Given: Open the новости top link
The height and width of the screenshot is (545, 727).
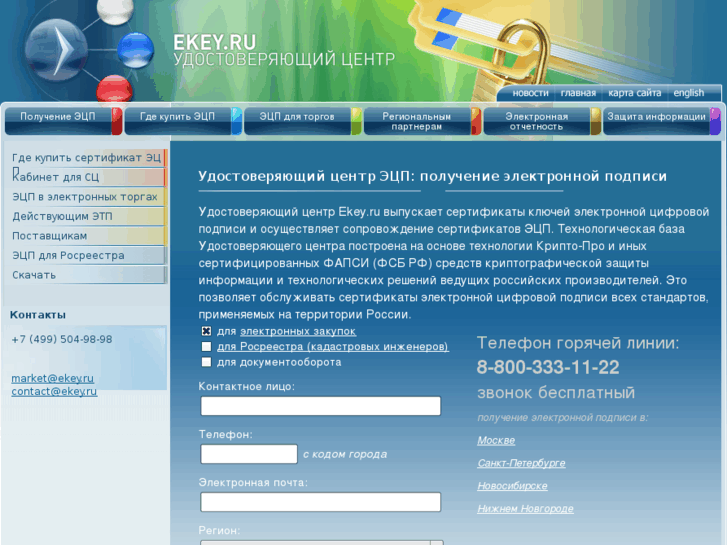Looking at the screenshot, I should tap(530, 93).
